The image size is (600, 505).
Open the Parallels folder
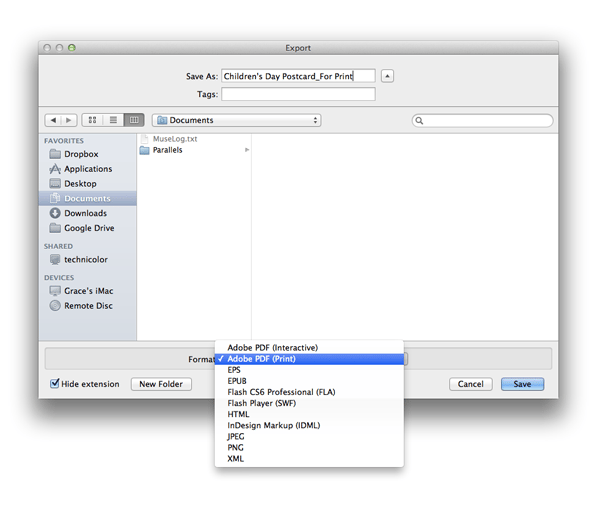click(194, 150)
